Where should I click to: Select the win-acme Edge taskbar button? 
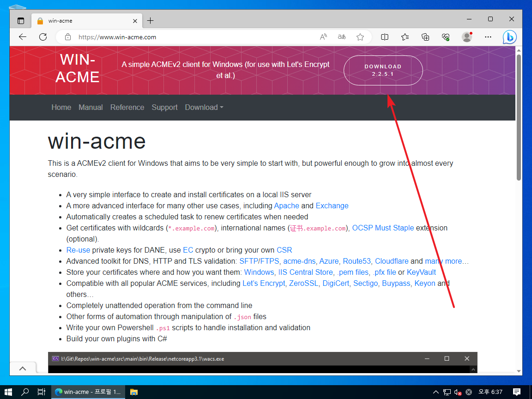tap(88, 392)
